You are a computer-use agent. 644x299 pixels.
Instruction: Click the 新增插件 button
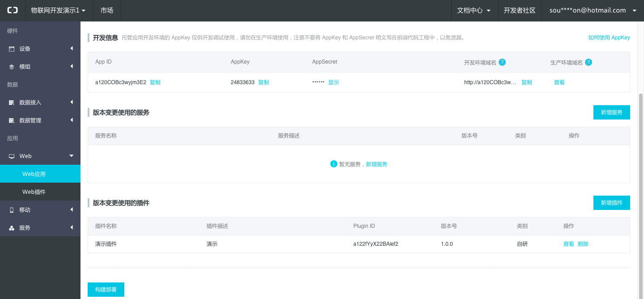coord(611,203)
